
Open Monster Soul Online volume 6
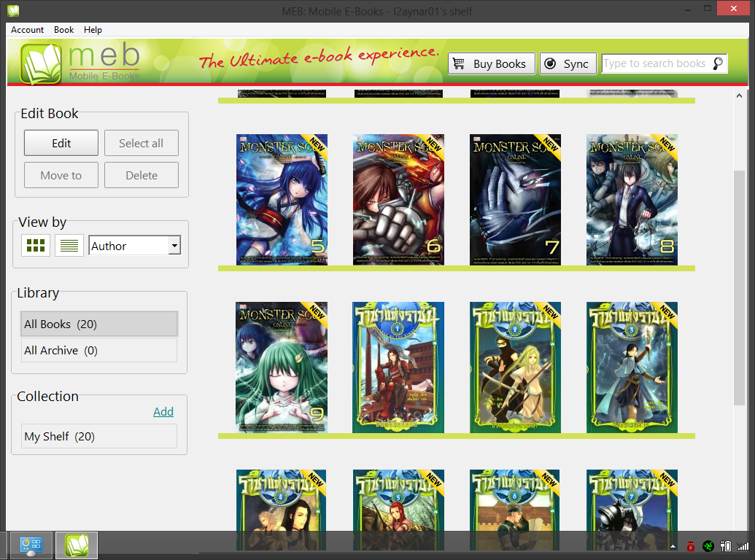coord(398,200)
